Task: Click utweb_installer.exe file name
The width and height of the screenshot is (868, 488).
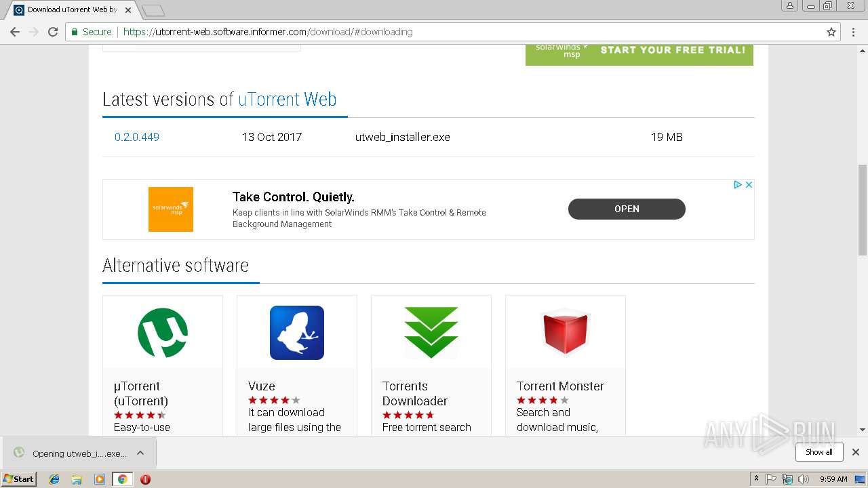Action: point(403,137)
